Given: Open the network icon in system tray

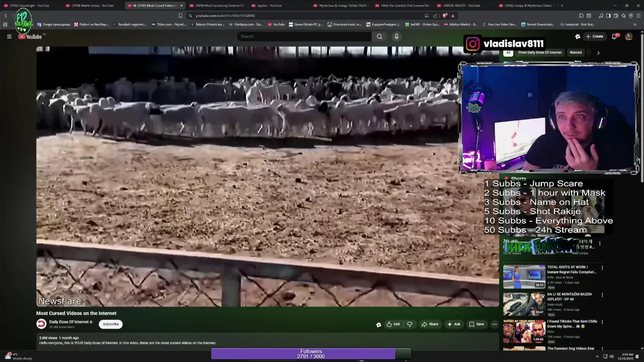Looking at the screenshot, I should click(x=604, y=356).
